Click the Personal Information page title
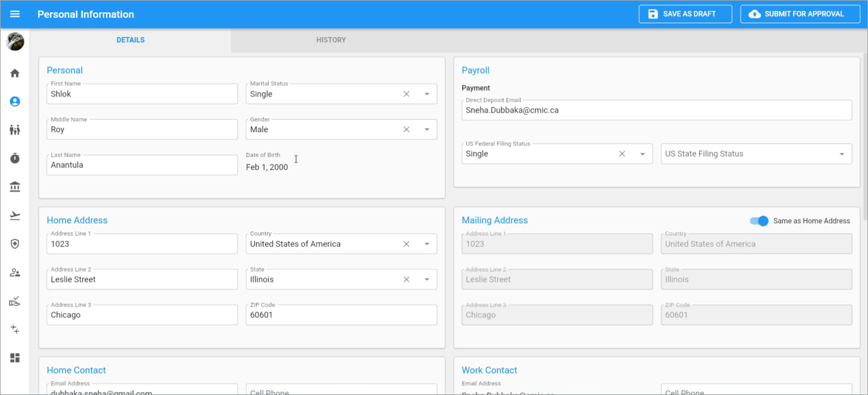This screenshot has height=395, width=868. [x=86, y=14]
